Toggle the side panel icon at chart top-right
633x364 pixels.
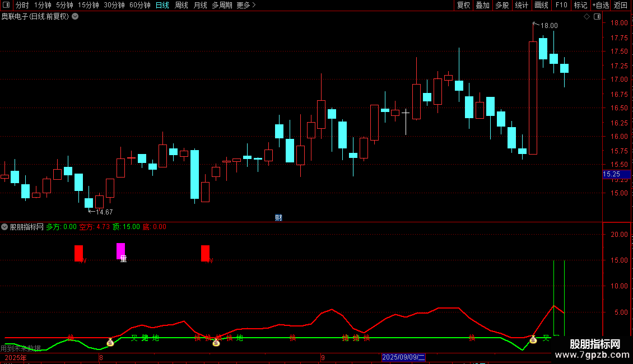(x=597, y=17)
